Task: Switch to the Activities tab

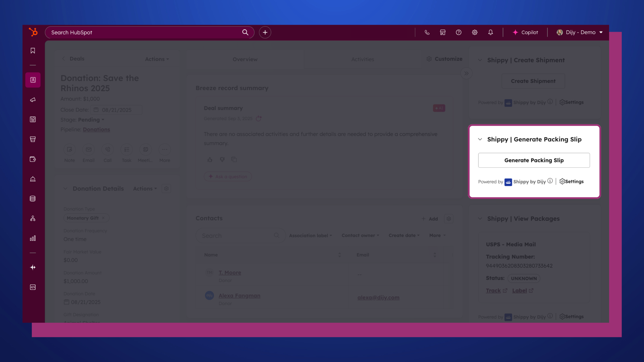Action: [x=363, y=59]
